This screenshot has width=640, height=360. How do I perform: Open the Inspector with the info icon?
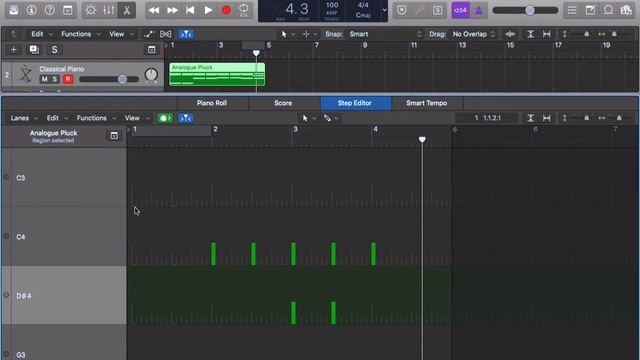pyautogui.click(x=31, y=10)
